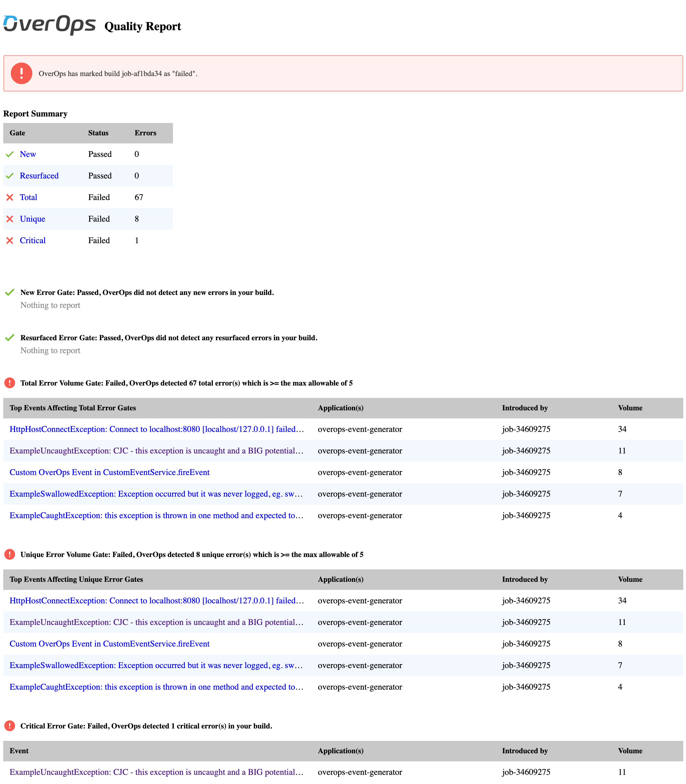This screenshot has height=784, width=686.
Task: Click the red X icon beside Critical gate
Action: [10, 240]
